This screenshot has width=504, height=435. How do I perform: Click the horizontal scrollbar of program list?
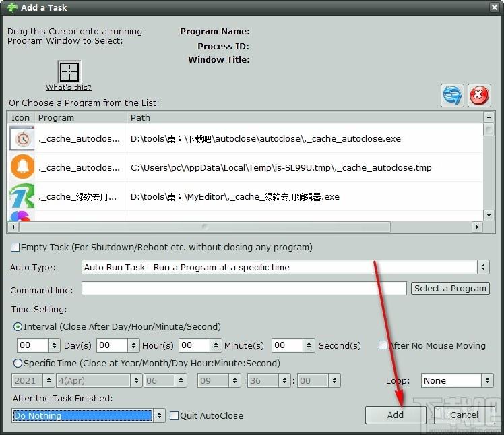tap(245, 227)
